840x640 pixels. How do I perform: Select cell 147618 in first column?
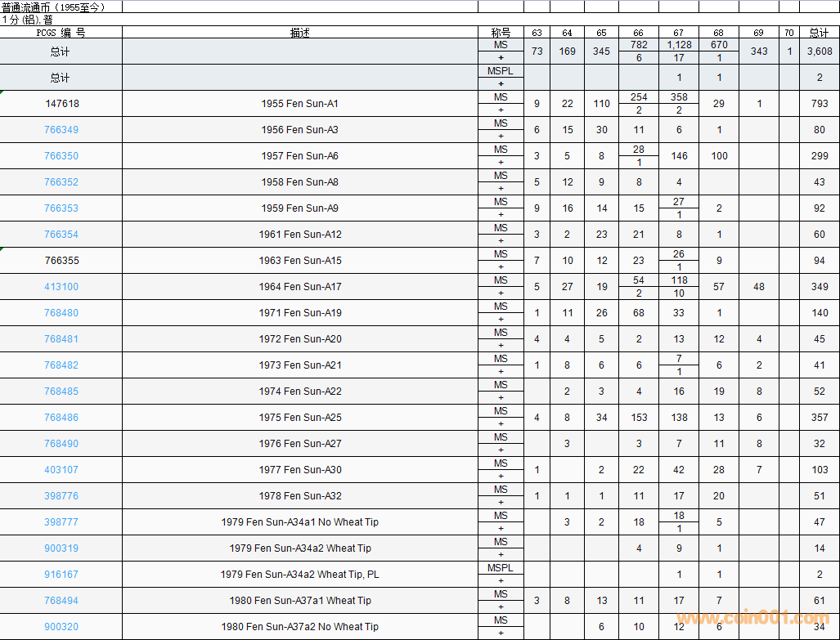[x=61, y=104]
